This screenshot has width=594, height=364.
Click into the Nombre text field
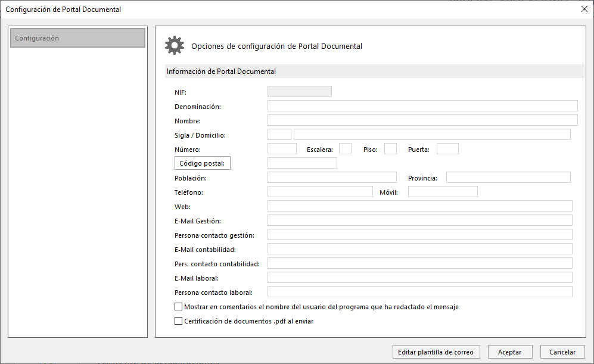pos(422,120)
